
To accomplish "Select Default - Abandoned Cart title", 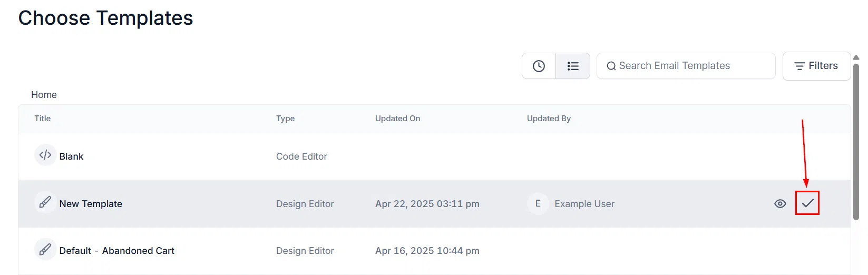I will pyautogui.click(x=117, y=251).
